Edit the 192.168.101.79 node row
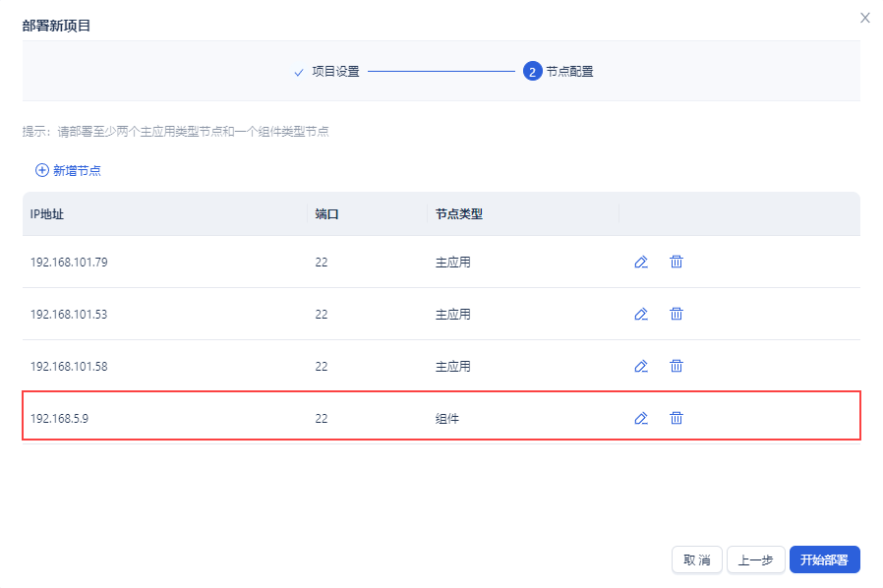 pos(641,262)
